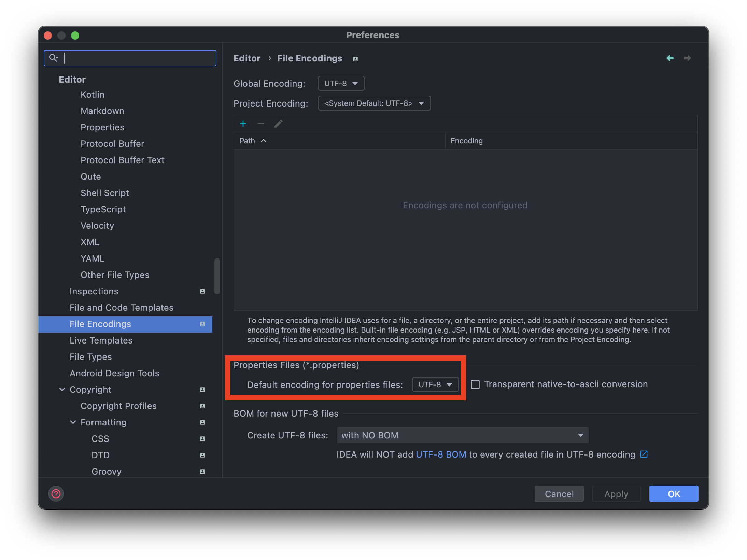Click the Cancel button
The image size is (747, 560).
(x=559, y=494)
